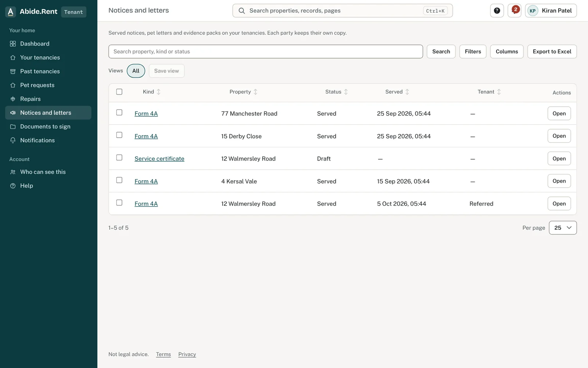
Task: Sort by the Property column
Action: coord(244,92)
